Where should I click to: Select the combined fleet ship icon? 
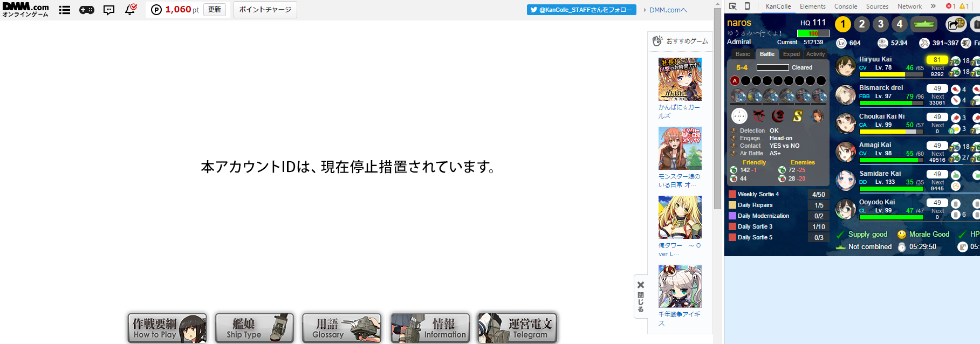pyautogui.click(x=923, y=24)
